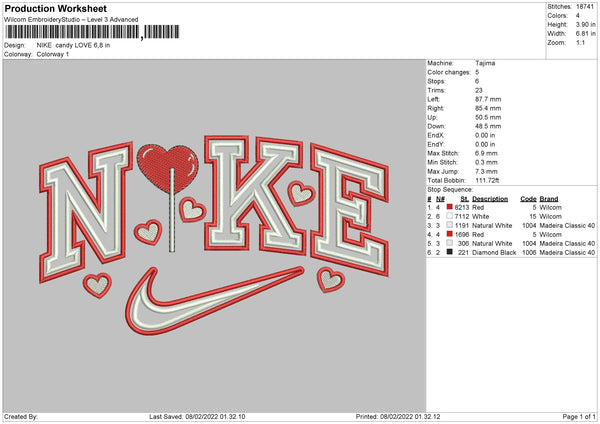The height and width of the screenshot is (424, 600).
Task: Click the Machine value Tajima
Action: (485, 63)
